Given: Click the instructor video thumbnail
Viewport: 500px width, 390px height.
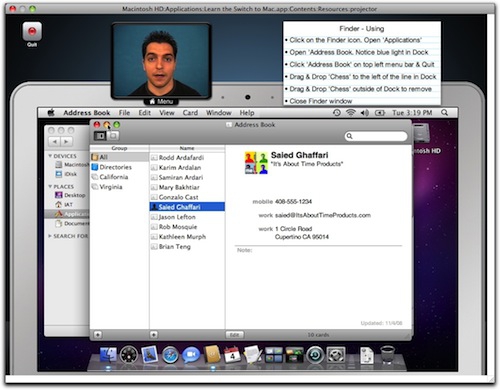Looking at the screenshot, I should (x=161, y=61).
